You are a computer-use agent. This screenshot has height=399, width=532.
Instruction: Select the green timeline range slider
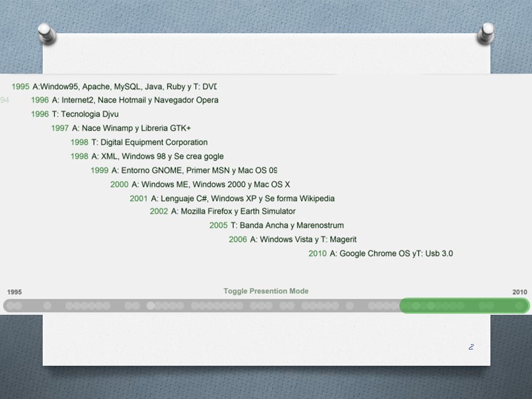464,305
